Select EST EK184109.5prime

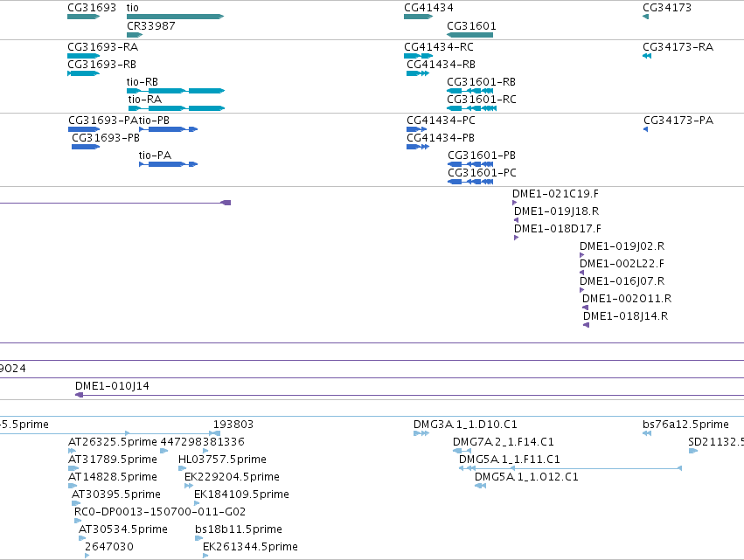(x=241, y=495)
